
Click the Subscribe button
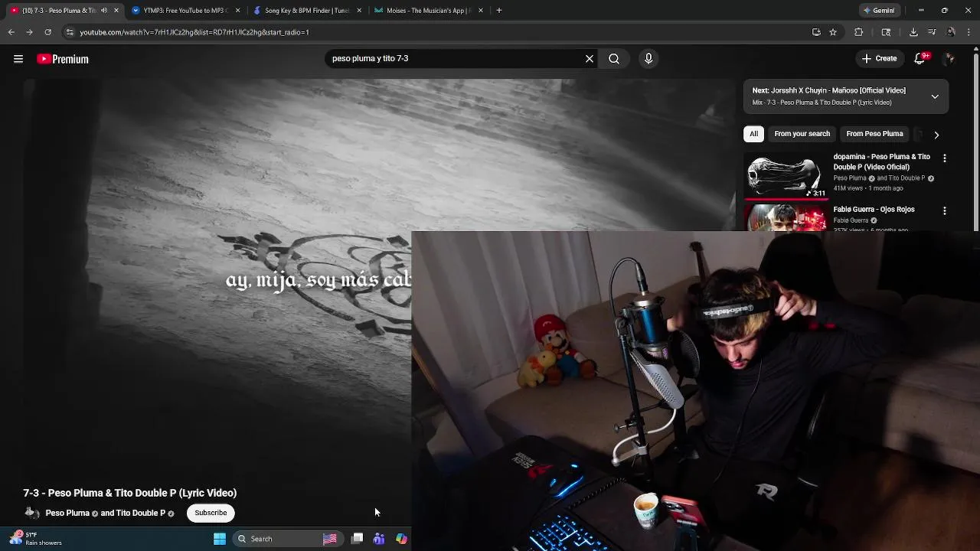click(x=211, y=513)
